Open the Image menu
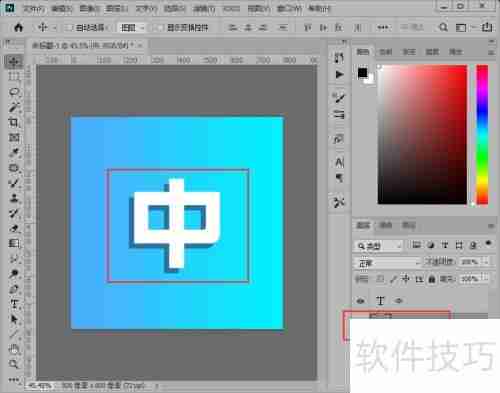The image size is (500, 393). (90, 8)
